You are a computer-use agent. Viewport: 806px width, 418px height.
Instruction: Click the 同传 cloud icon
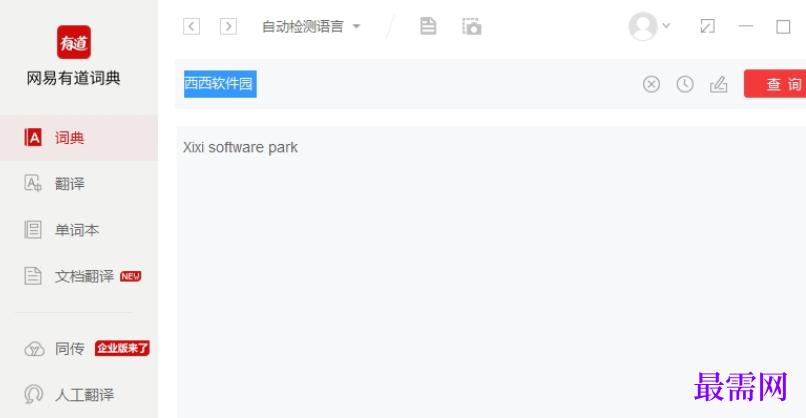(x=34, y=349)
